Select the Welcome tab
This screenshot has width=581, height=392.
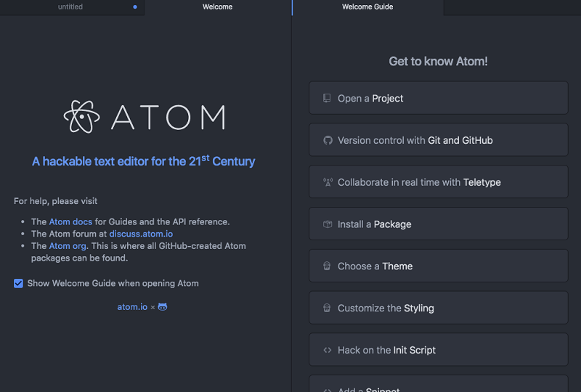click(218, 7)
